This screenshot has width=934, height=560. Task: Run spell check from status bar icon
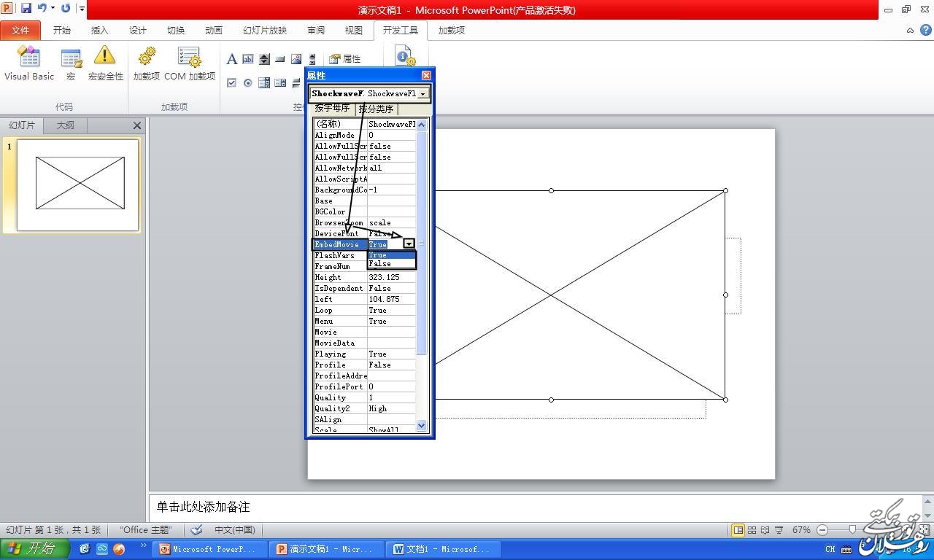tap(196, 530)
